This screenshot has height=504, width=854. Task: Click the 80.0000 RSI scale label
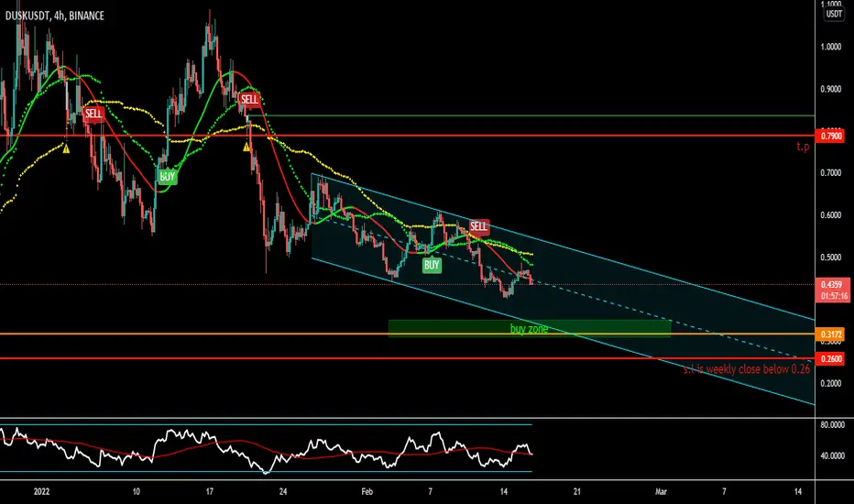[833, 424]
